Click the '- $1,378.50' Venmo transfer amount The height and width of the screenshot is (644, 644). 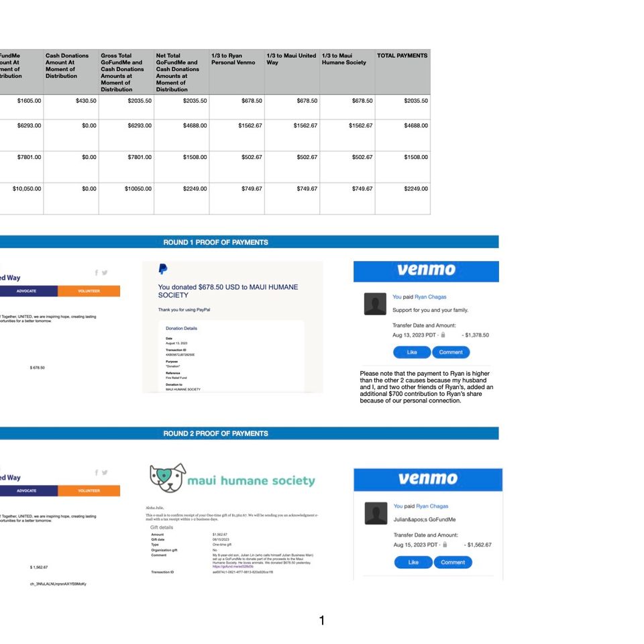pos(475,335)
